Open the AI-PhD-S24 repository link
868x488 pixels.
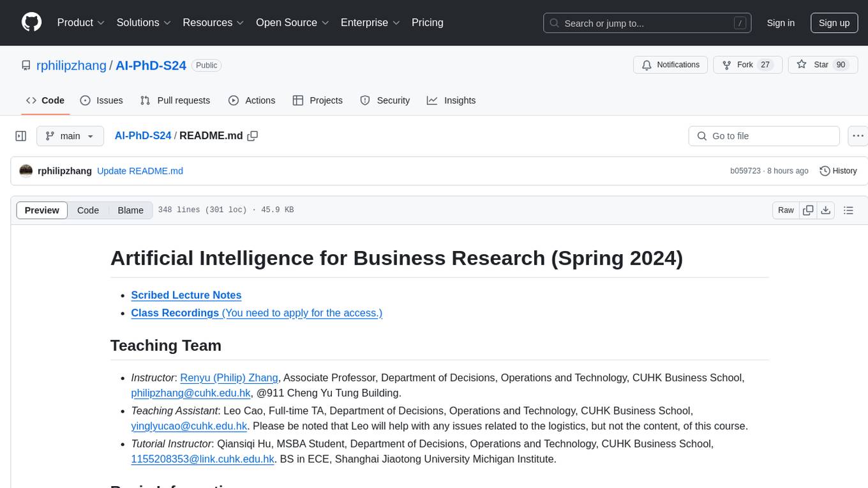(151, 65)
